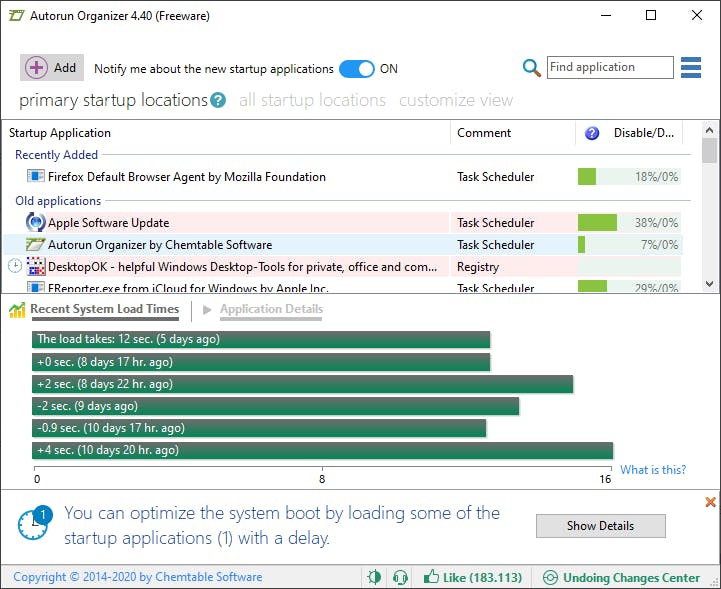The width and height of the screenshot is (721, 589).
Task: Click the Disable/D... column header text
Action: [643, 133]
